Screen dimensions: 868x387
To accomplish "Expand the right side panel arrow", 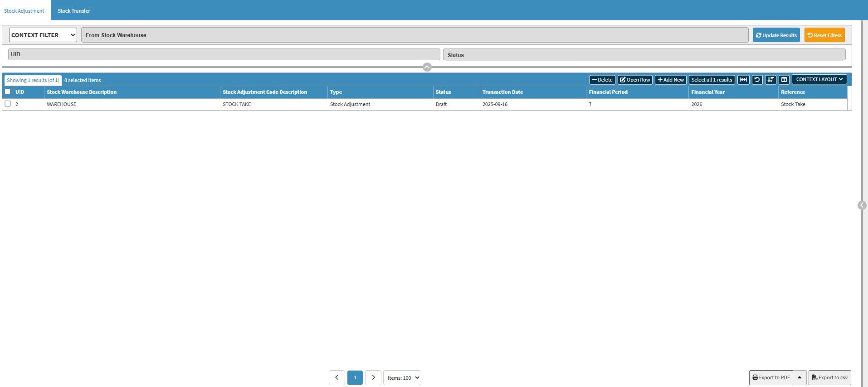I will [x=862, y=205].
